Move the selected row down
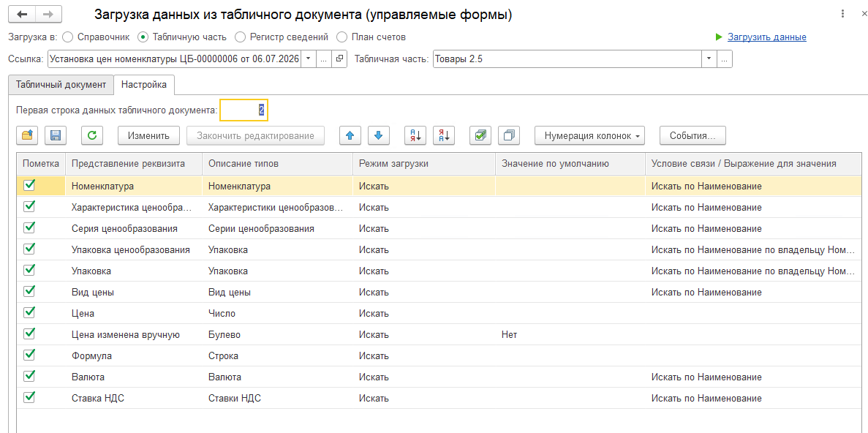 pos(379,135)
